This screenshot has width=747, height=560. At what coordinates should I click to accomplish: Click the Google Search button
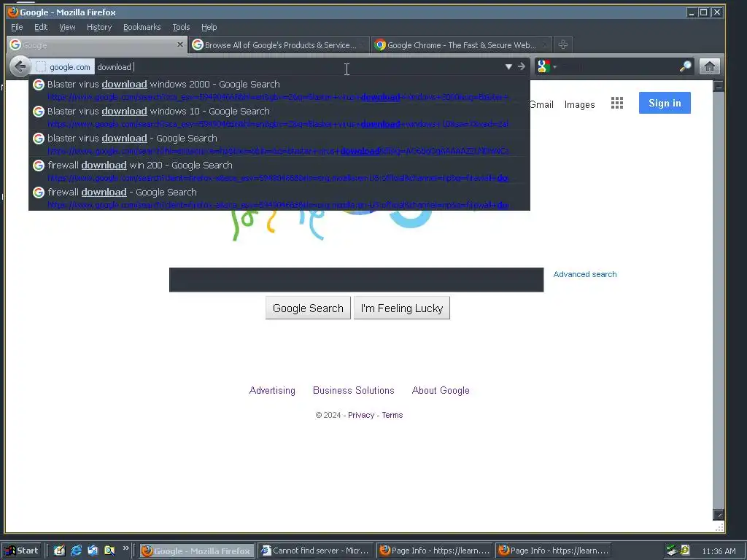308,308
